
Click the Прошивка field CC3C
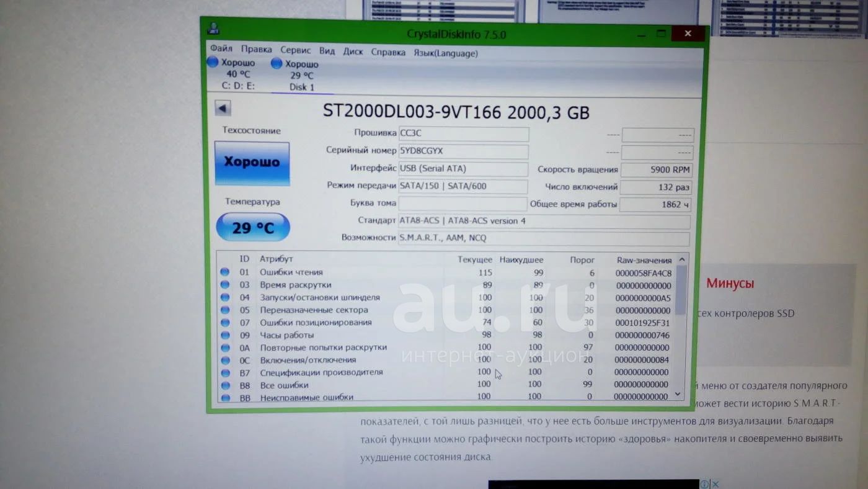coord(463,134)
